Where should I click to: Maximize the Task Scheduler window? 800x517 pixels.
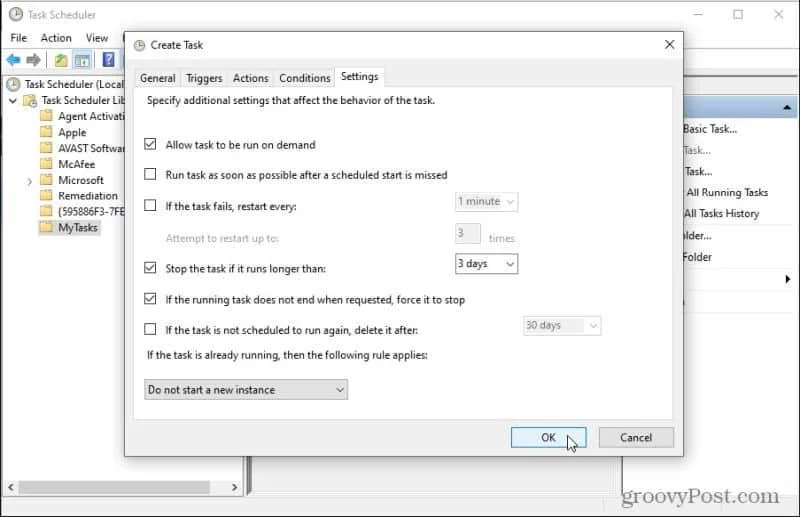coord(738,14)
